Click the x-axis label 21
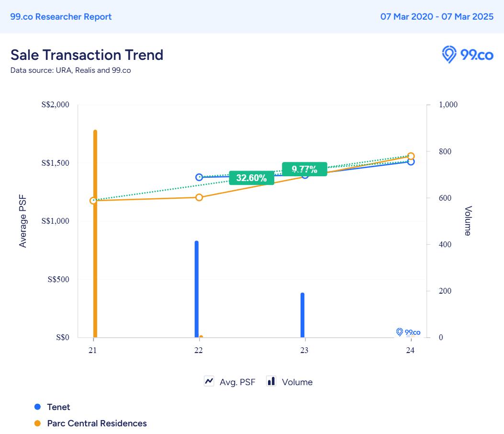The width and height of the screenshot is (504, 434). point(92,350)
